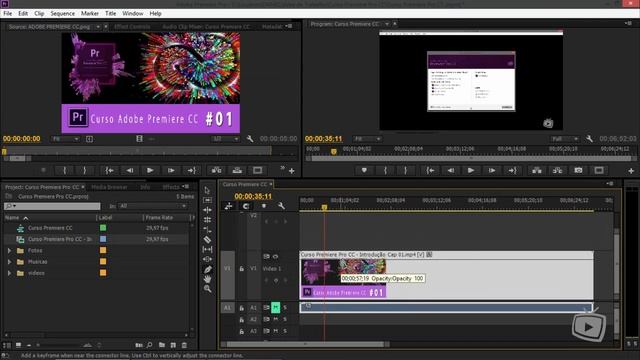Solo audio track A1
This screenshot has height=360, width=640.
point(285,307)
